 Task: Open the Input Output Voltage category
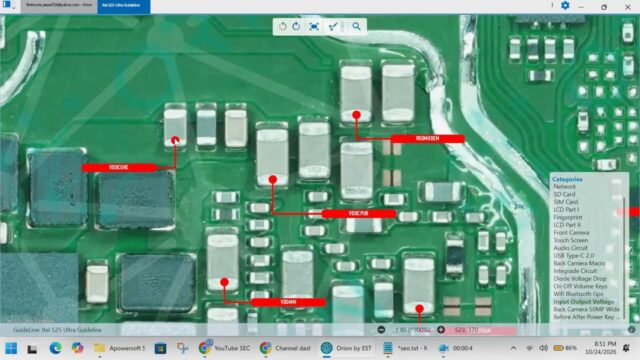584,302
